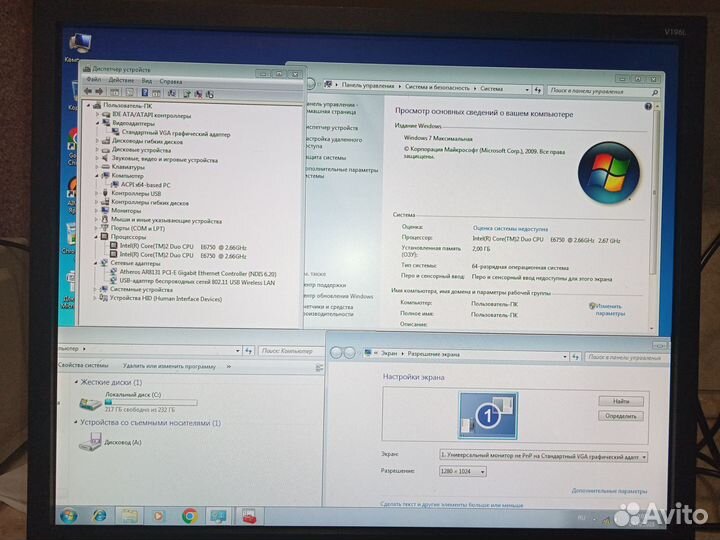Click view options icon in Computer window
The width and height of the screenshot is (720, 540).
click(319, 367)
